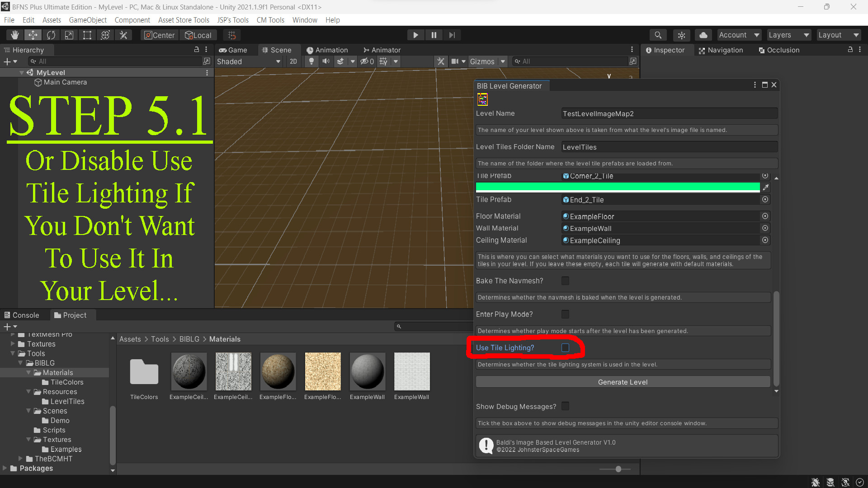
Task: Toggle scene audio speaker icon
Action: pos(326,61)
